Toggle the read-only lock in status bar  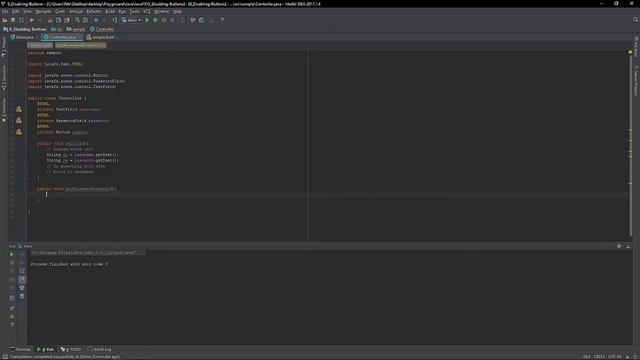(627, 357)
